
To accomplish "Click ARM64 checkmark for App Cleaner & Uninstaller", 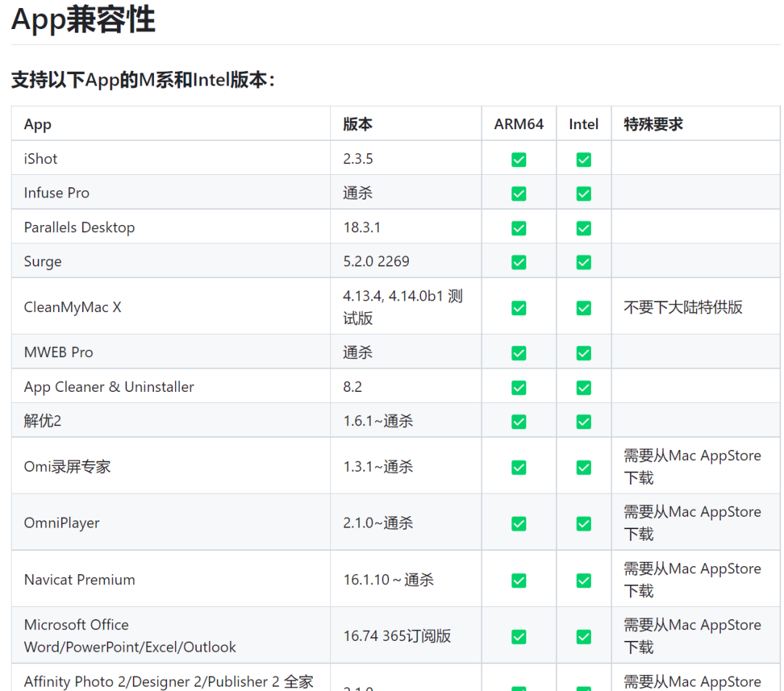I will pyautogui.click(x=518, y=388).
